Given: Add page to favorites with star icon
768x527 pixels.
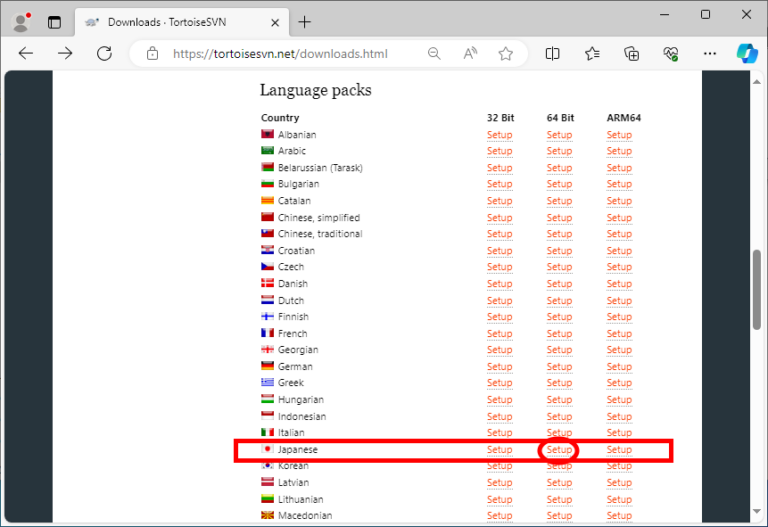Looking at the screenshot, I should (x=506, y=53).
